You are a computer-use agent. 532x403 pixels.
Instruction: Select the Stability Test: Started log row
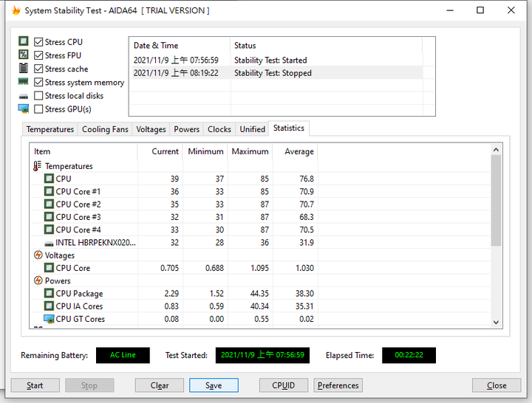(x=276, y=60)
